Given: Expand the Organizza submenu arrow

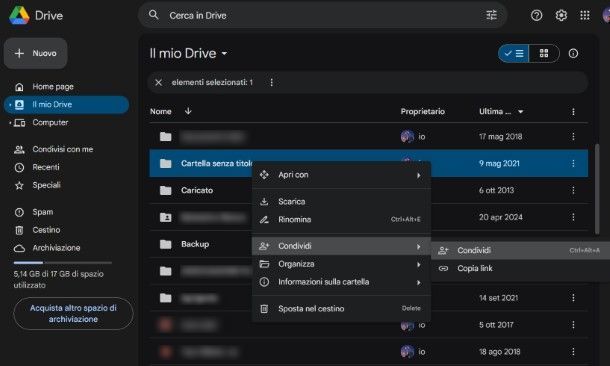Looking at the screenshot, I should pyautogui.click(x=419, y=264).
